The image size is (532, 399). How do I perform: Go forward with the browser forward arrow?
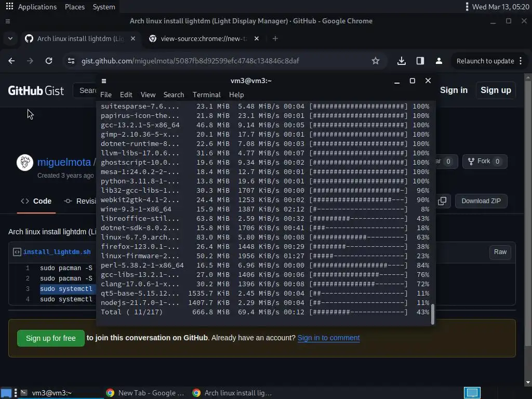(30, 61)
